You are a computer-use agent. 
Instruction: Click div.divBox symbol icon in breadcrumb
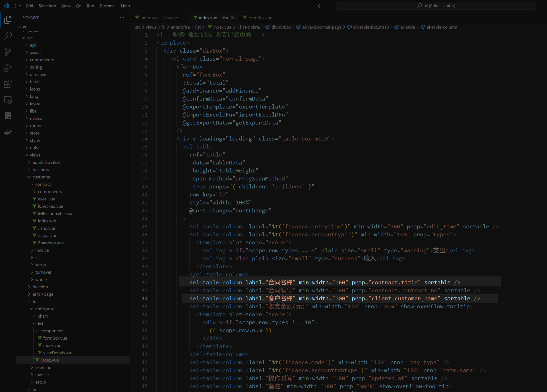click(268, 27)
